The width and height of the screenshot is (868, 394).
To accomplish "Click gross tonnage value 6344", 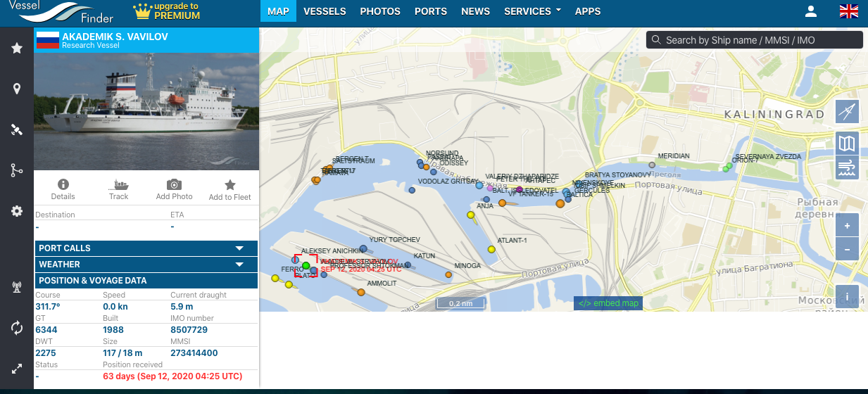I will (x=46, y=329).
